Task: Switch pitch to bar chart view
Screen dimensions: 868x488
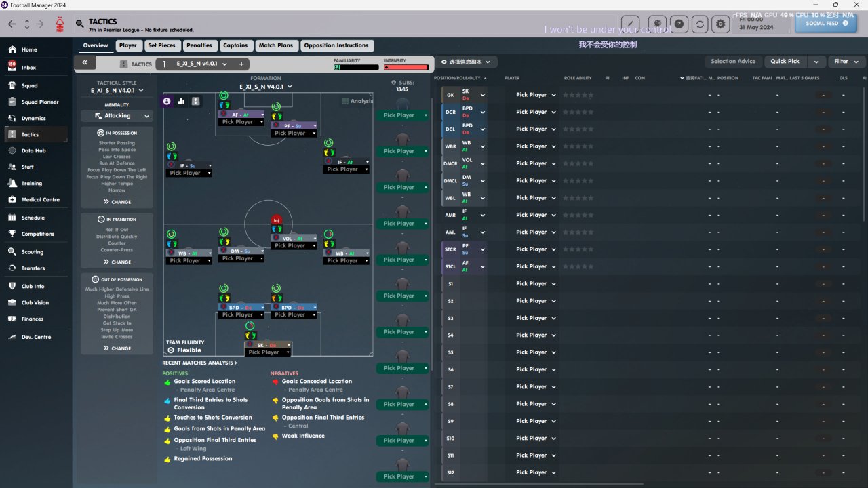Action: [181, 101]
